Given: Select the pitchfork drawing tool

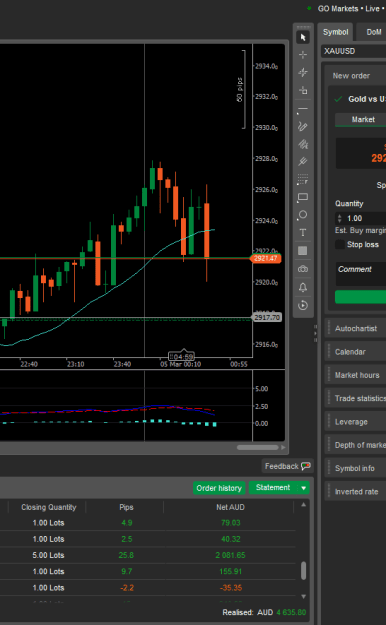Looking at the screenshot, I should pyautogui.click(x=303, y=161).
